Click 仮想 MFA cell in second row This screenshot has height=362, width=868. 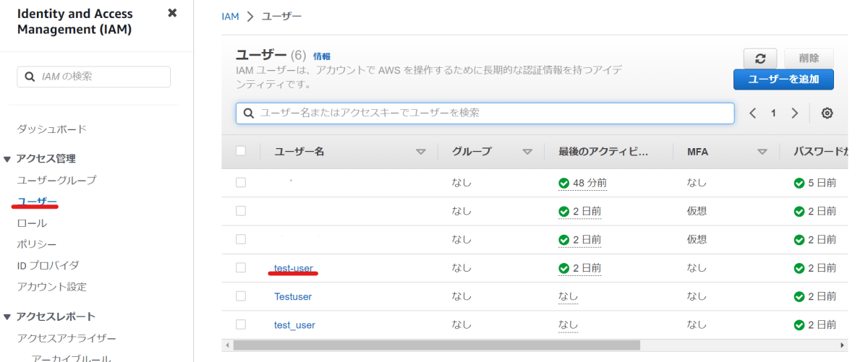tap(697, 211)
